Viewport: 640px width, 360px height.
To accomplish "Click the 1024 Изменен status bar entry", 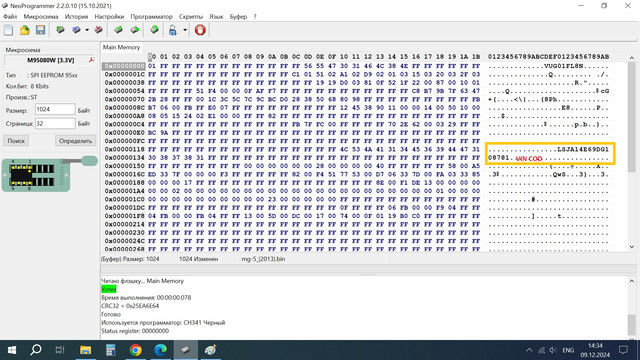I will click(198, 259).
